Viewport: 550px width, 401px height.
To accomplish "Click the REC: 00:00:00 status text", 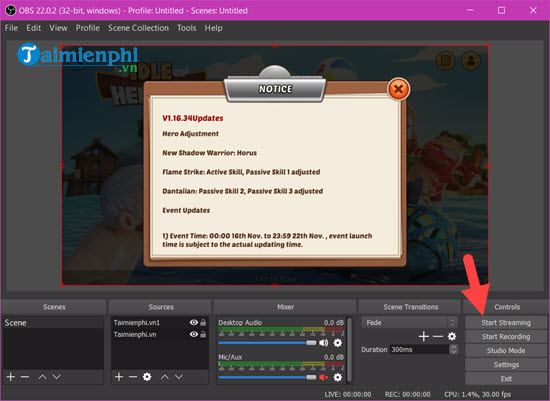I will pos(408,394).
